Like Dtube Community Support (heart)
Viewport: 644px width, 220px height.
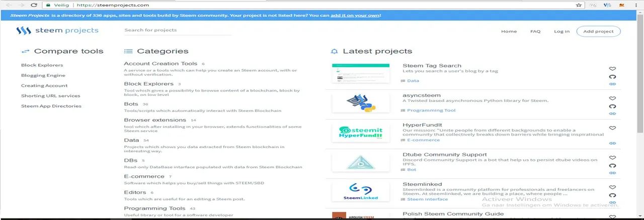click(x=612, y=158)
